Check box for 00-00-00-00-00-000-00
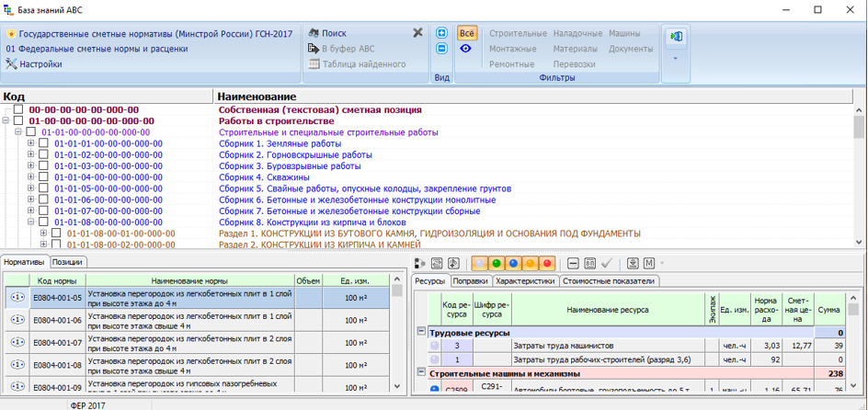 point(18,109)
